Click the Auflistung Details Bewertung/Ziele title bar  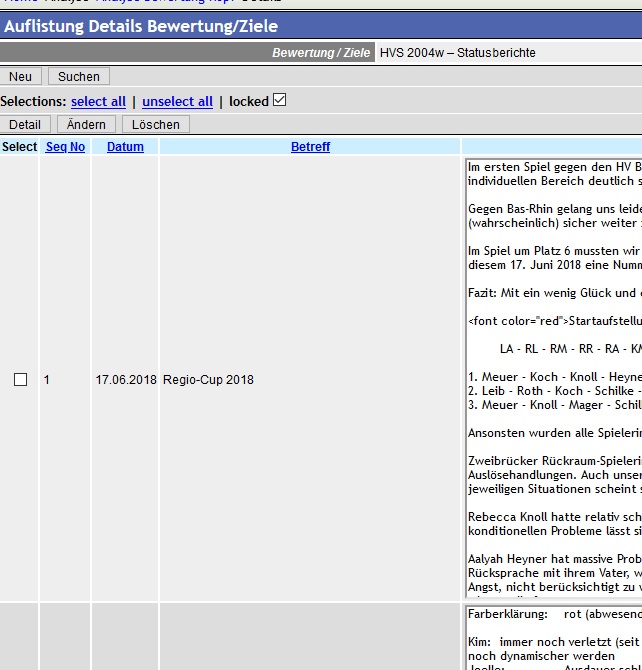[141, 26]
